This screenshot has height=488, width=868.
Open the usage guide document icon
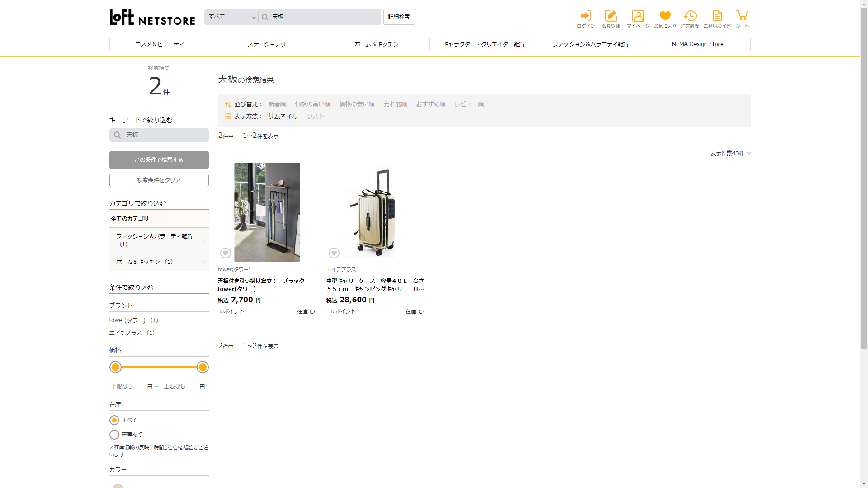717,16
